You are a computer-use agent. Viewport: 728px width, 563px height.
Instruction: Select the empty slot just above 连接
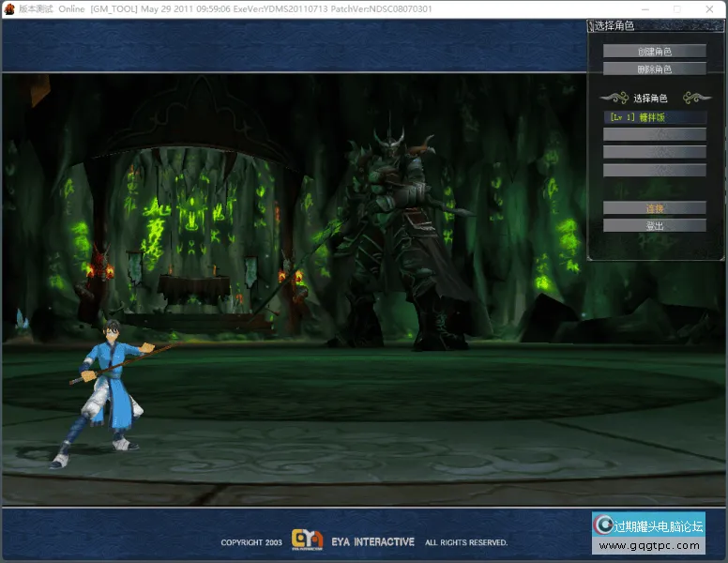click(654, 171)
